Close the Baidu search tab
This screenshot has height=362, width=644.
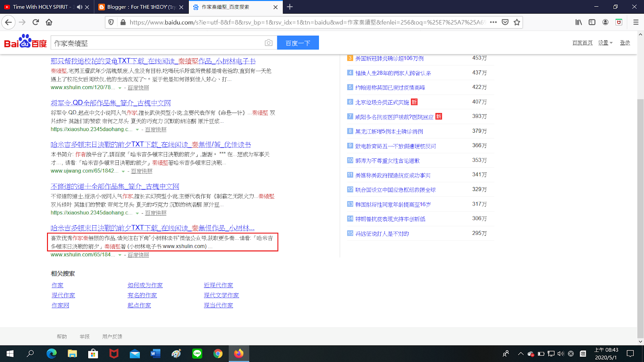click(275, 7)
